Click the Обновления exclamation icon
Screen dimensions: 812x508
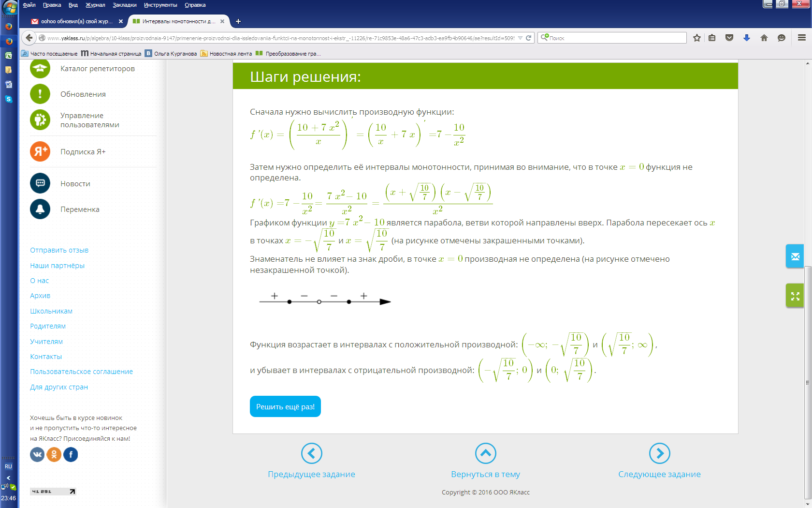coord(40,94)
